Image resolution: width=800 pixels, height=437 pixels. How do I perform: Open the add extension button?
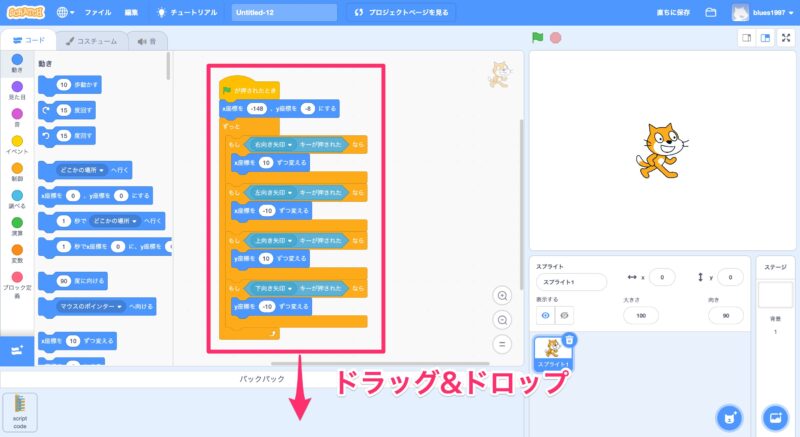pyautogui.click(x=16, y=350)
